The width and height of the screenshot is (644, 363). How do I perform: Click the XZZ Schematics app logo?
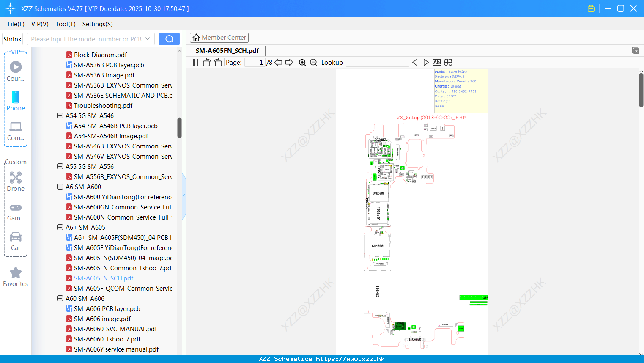click(x=11, y=8)
